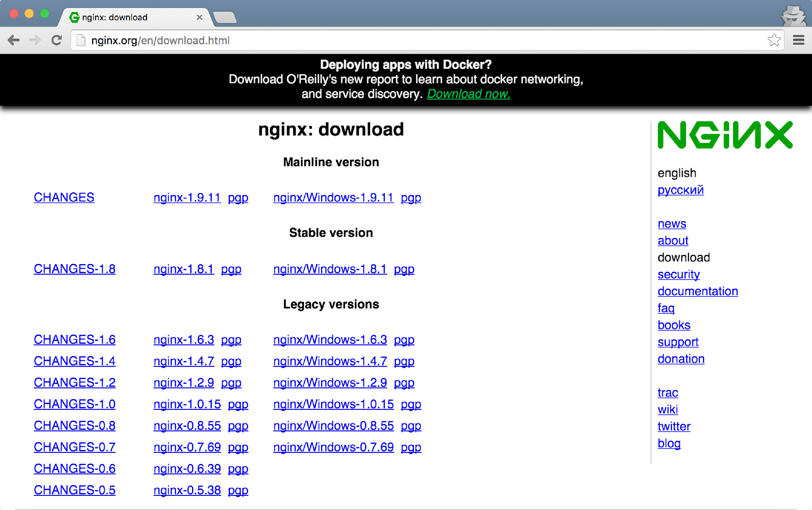Open pgp link beside nginx/Windows-1.9.11
Viewport: 812px width, 510px height.
tap(411, 198)
